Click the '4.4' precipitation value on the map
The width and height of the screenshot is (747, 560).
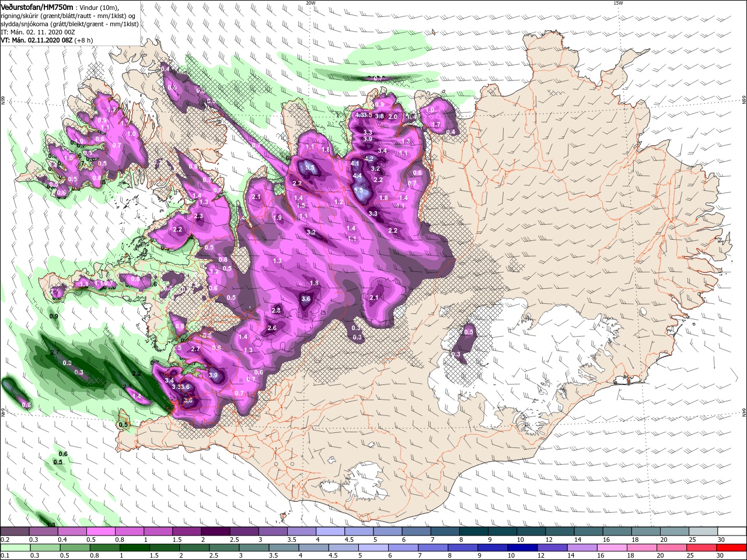click(x=358, y=176)
